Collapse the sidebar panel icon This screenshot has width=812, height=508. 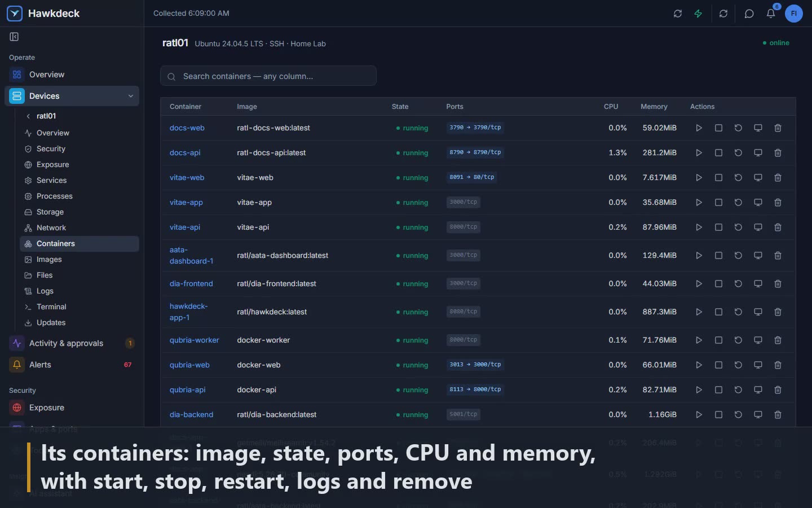14,37
